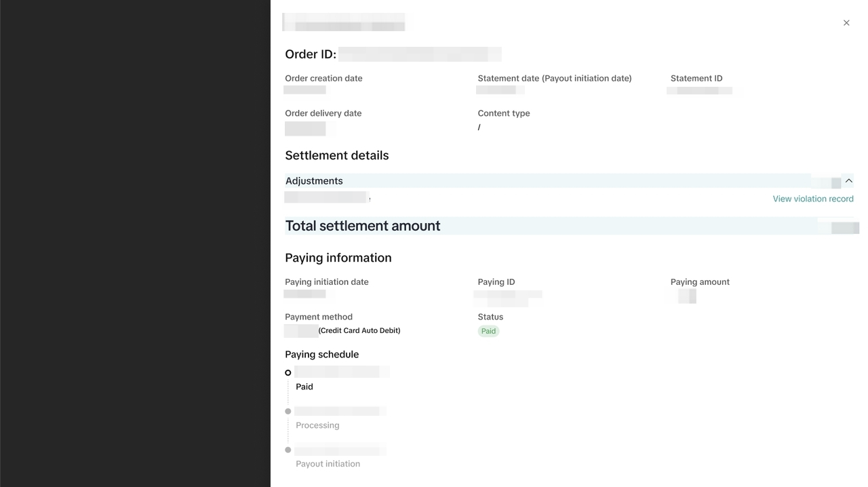This screenshot has height=487, width=868.
Task: Click the green Paid status badge
Action: click(488, 331)
